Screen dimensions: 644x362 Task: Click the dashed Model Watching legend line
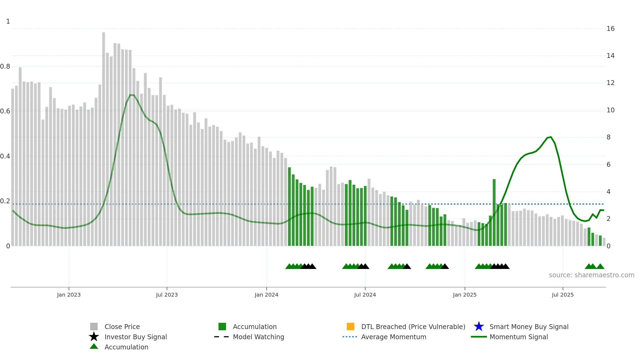coord(222,337)
